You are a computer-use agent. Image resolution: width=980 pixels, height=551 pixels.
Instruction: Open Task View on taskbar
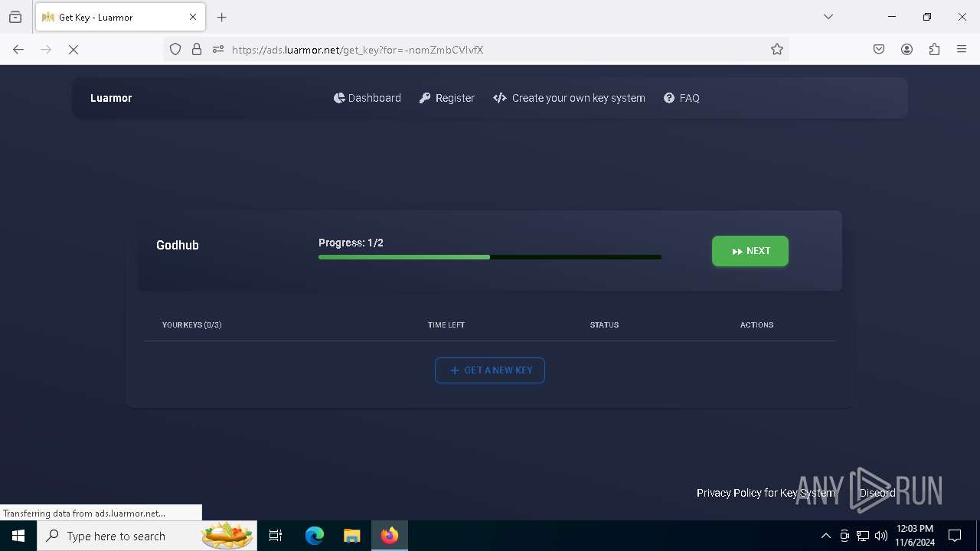coord(276,536)
